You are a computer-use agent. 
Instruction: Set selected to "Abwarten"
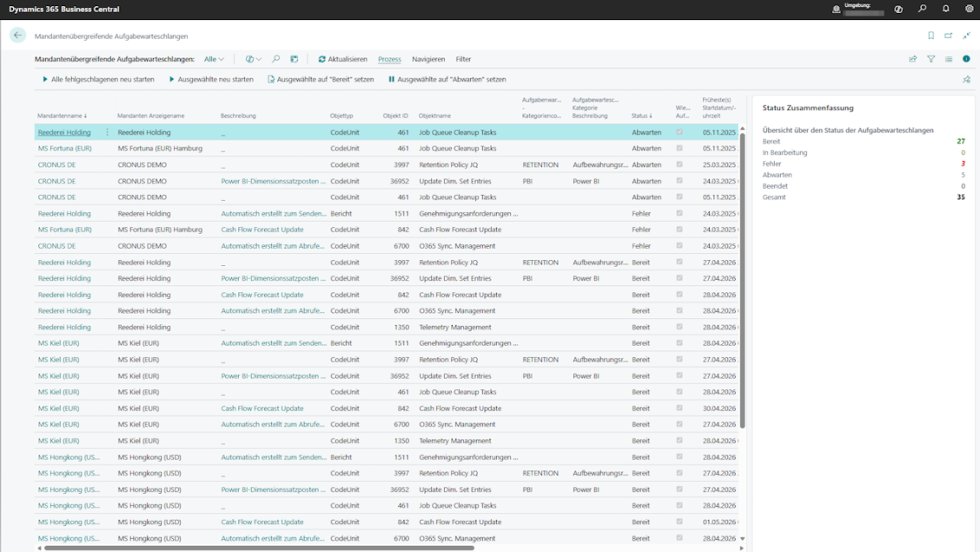point(447,79)
